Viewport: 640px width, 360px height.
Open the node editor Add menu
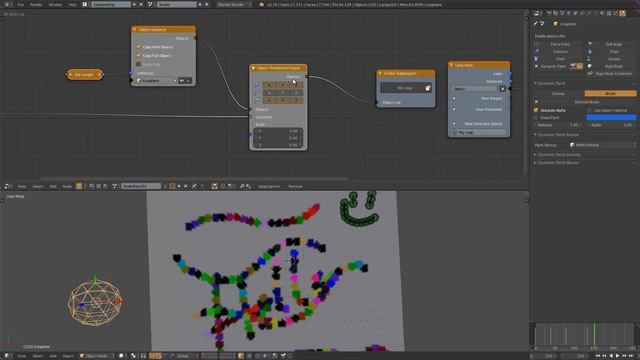[53, 186]
